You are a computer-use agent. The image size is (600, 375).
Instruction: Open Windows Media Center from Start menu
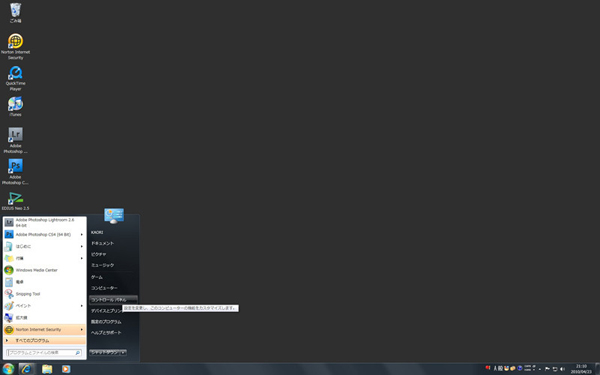(x=44, y=270)
